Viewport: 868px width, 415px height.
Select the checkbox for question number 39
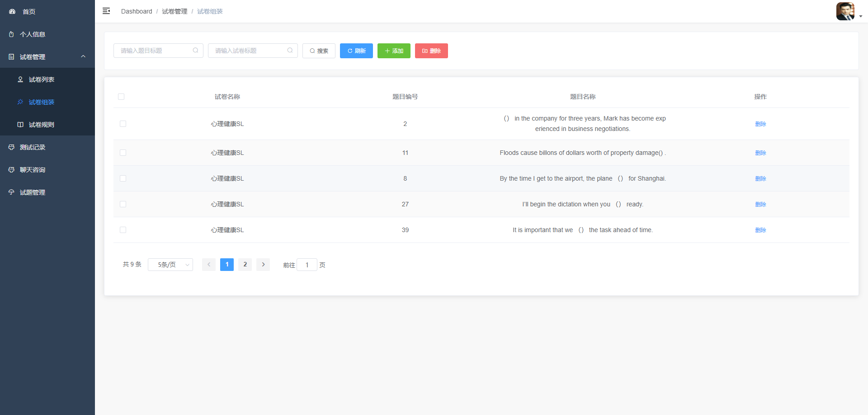pyautogui.click(x=123, y=230)
